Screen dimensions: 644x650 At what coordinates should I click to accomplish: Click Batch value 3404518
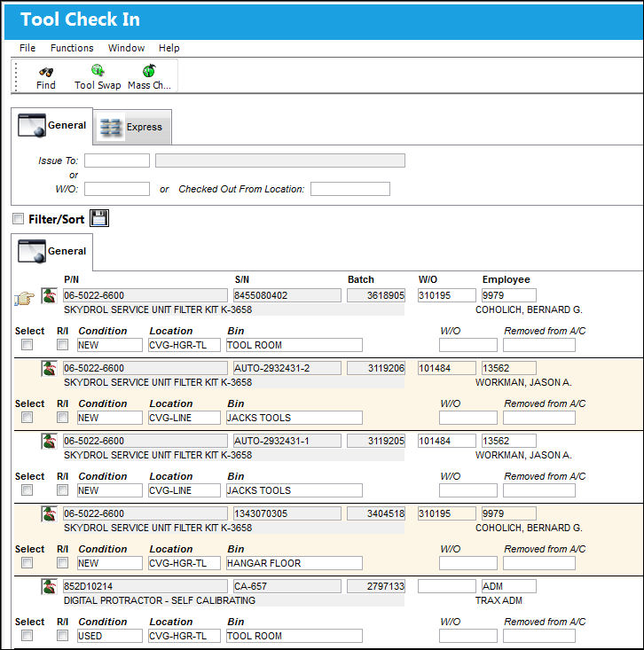click(376, 513)
